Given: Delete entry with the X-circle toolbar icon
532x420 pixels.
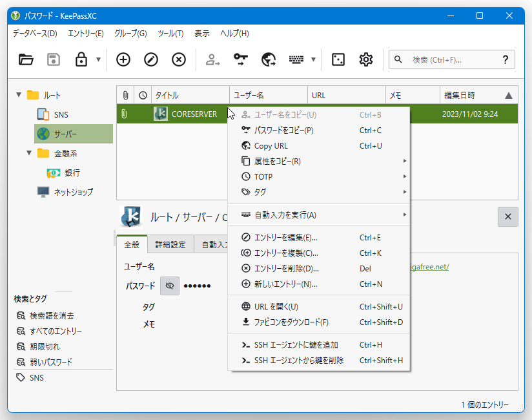Looking at the screenshot, I should click(x=179, y=59).
